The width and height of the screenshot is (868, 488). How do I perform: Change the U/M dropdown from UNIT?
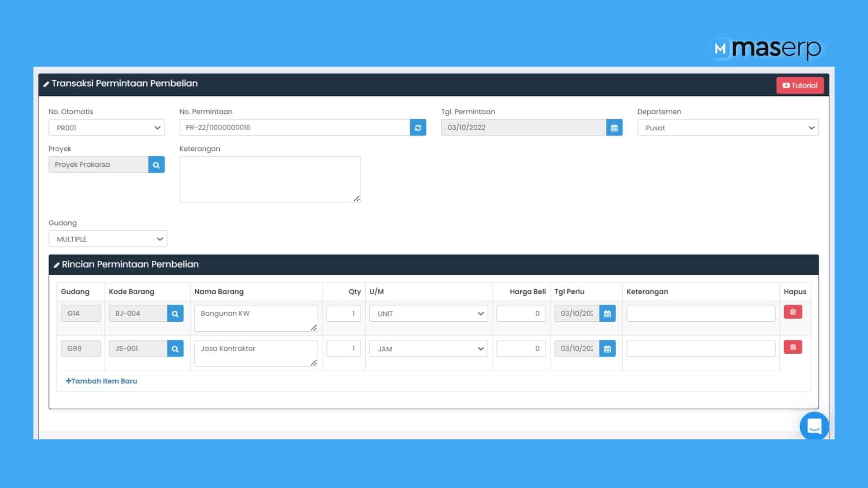click(428, 313)
